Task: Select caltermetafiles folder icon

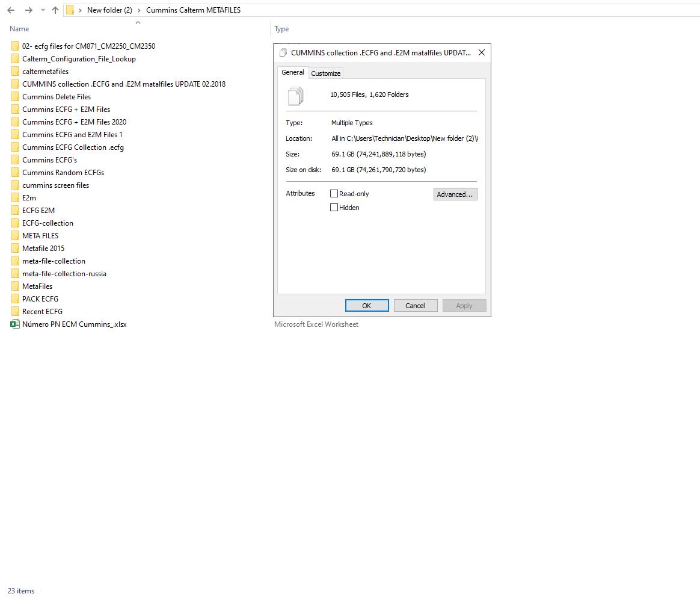Action: (14, 72)
